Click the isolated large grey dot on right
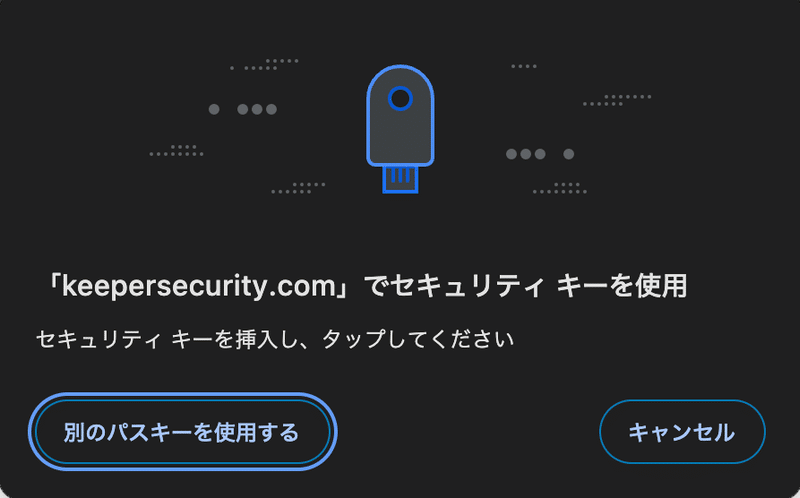The height and width of the screenshot is (498, 800). click(569, 154)
